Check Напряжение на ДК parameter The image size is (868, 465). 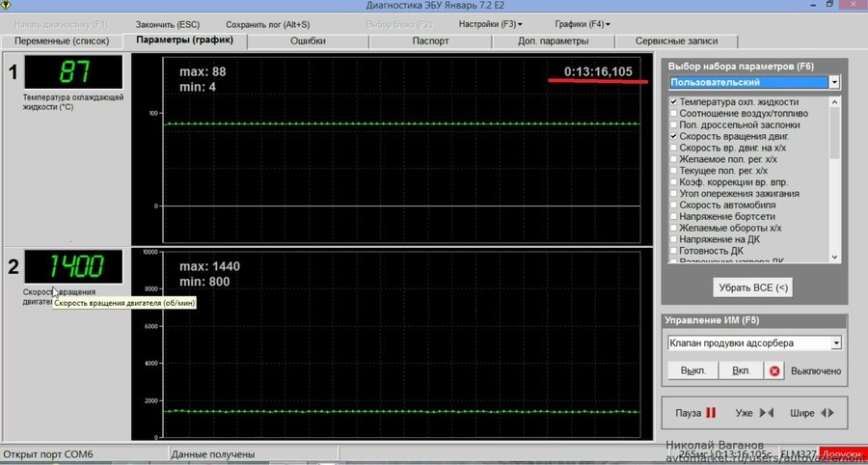pos(674,239)
